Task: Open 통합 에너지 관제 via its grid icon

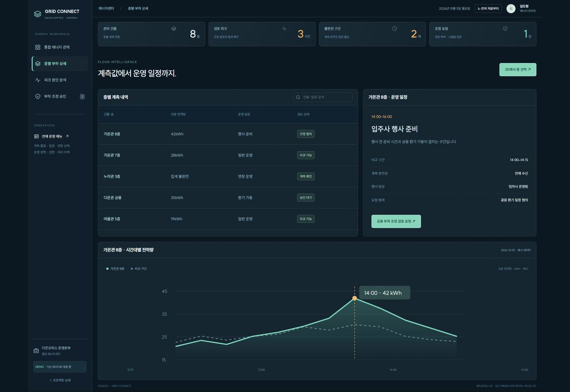Action: point(38,47)
